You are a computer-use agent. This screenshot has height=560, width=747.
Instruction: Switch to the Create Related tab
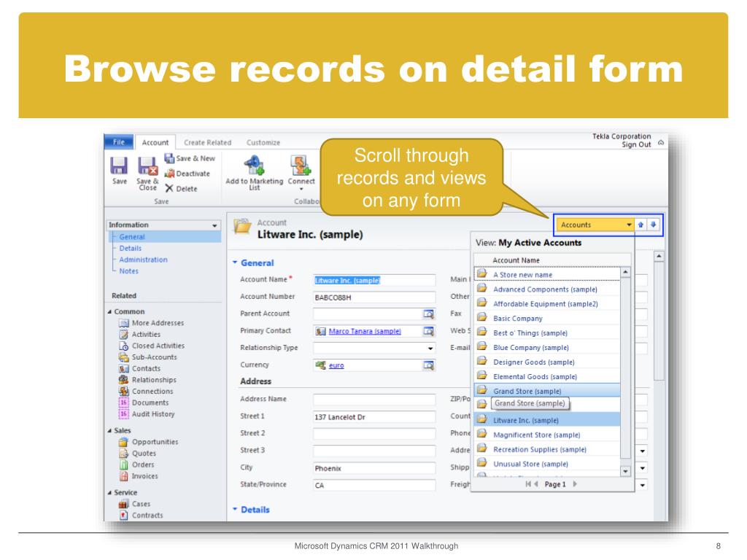point(207,142)
